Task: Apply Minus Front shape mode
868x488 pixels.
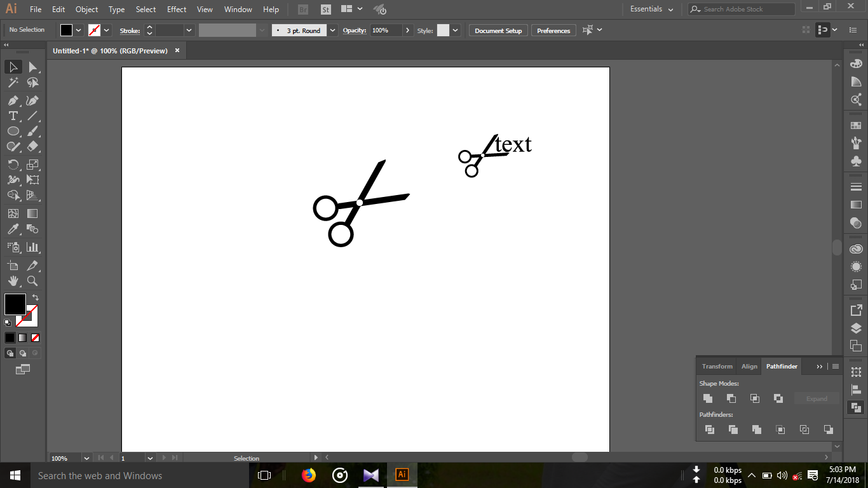Action: click(x=731, y=398)
